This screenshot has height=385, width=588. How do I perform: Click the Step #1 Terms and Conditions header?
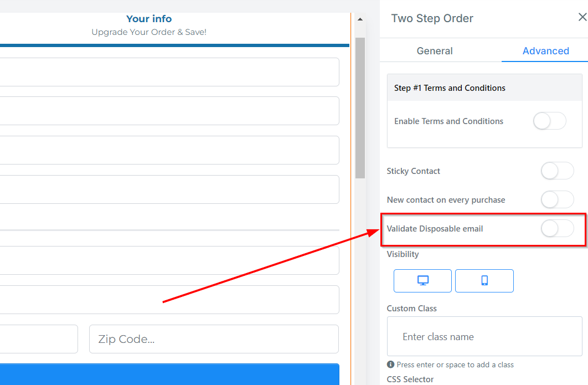(450, 88)
